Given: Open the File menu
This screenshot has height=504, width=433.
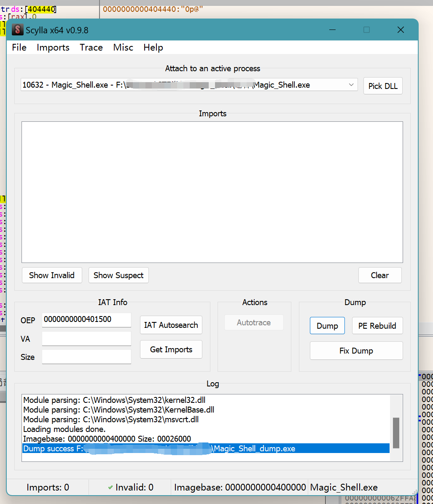Looking at the screenshot, I should (x=19, y=48).
